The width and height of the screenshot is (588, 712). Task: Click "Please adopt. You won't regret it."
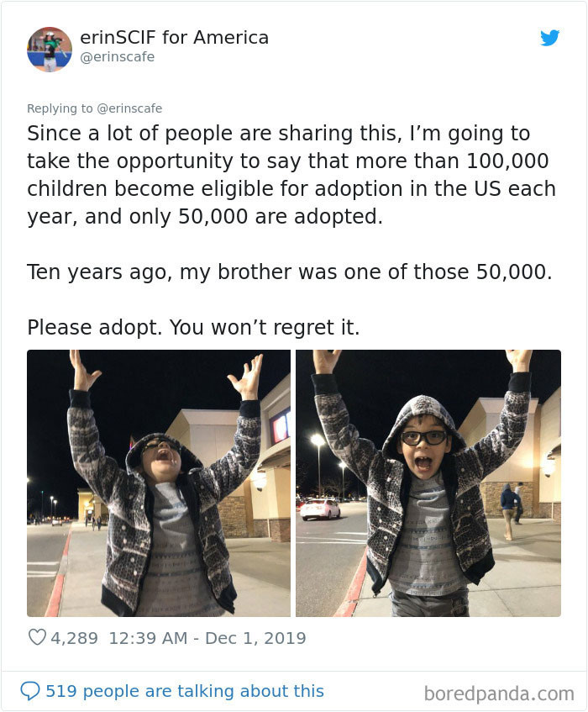pyautogui.click(x=193, y=327)
